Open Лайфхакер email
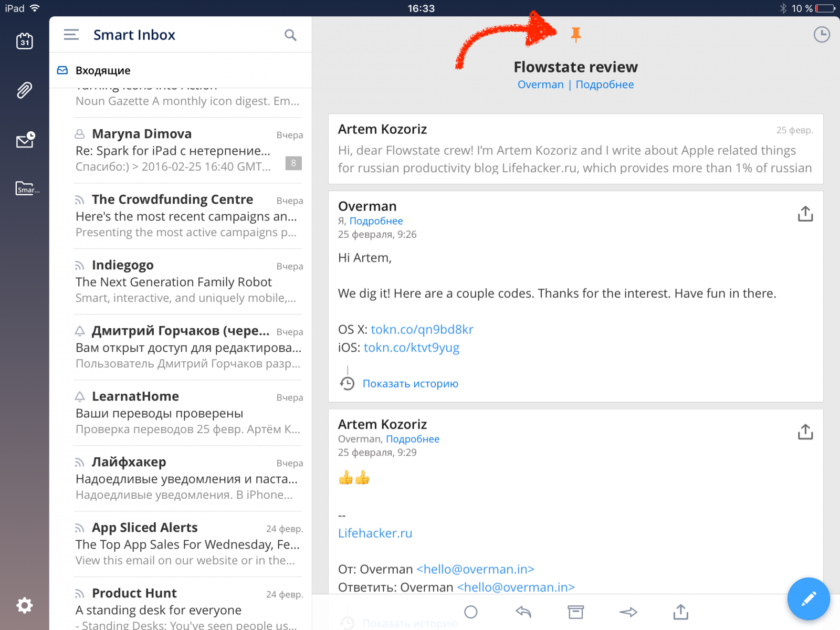 click(x=181, y=478)
